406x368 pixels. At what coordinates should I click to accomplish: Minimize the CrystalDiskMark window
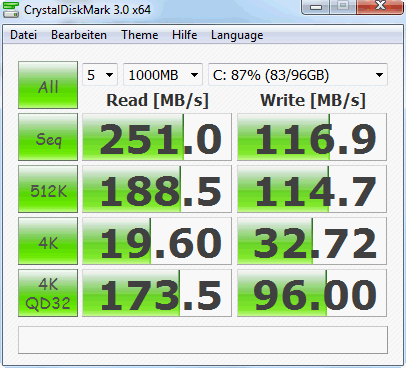pyautogui.click(x=316, y=6)
